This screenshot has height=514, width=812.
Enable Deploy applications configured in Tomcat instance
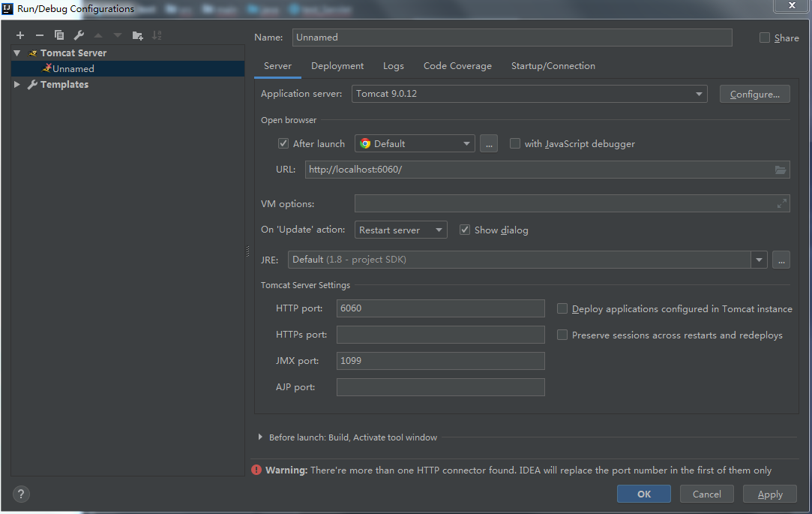click(x=562, y=309)
